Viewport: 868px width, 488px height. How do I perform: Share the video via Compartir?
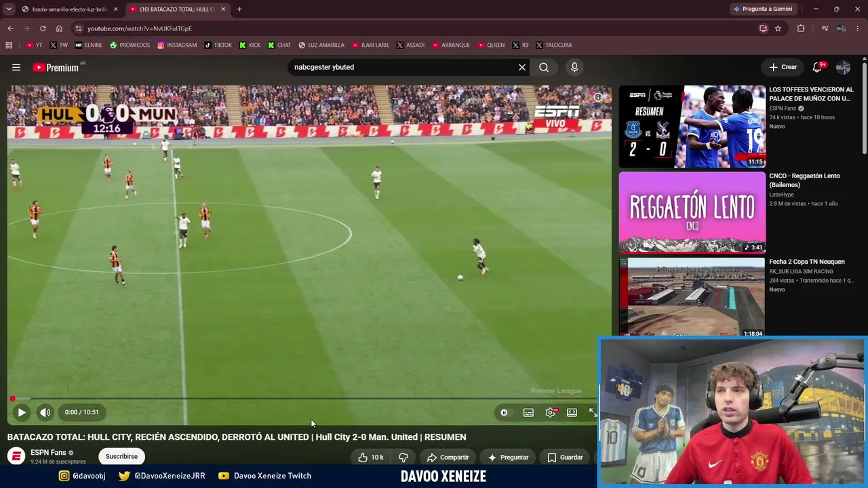point(448,457)
